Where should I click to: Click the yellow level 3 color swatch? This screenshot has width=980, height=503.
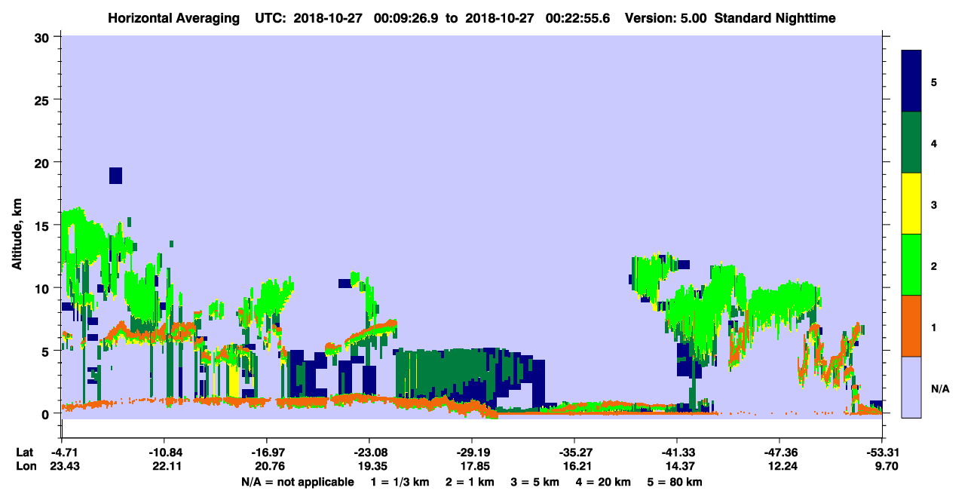point(911,204)
